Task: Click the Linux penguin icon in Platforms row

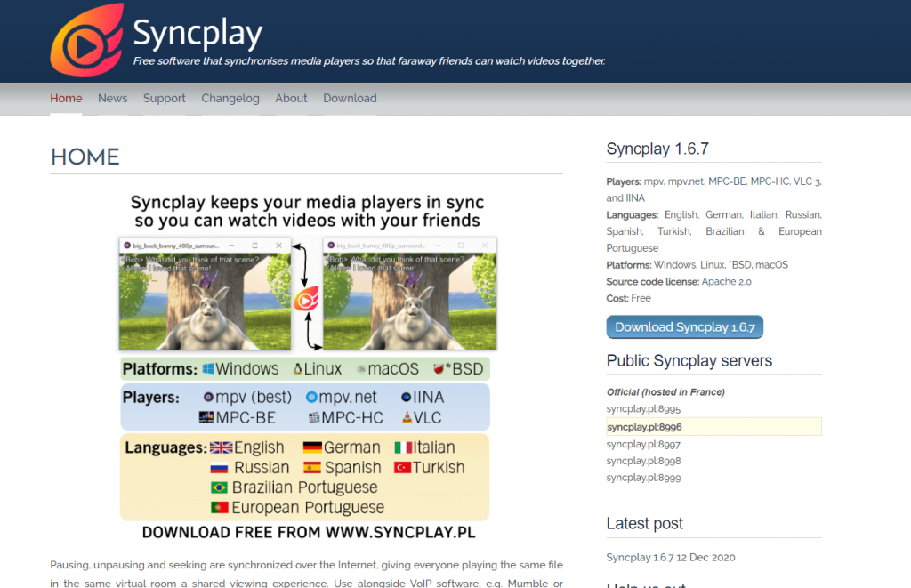Action: [297, 369]
